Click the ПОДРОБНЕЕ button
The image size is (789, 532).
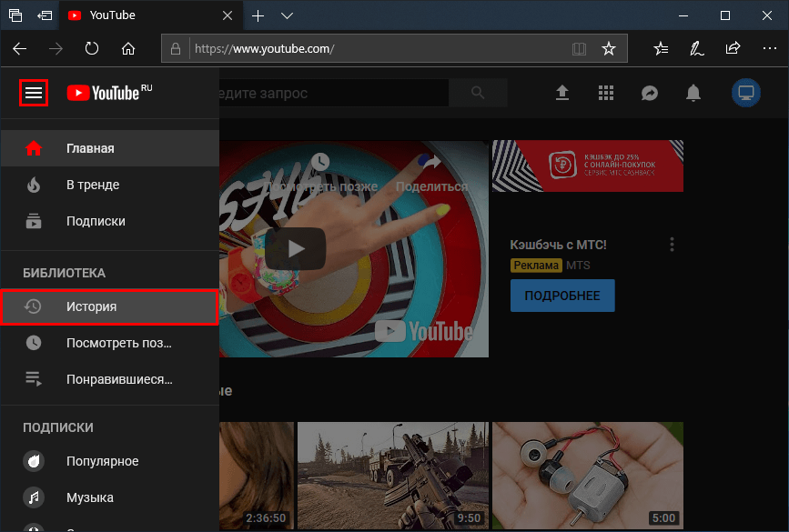[x=562, y=296]
